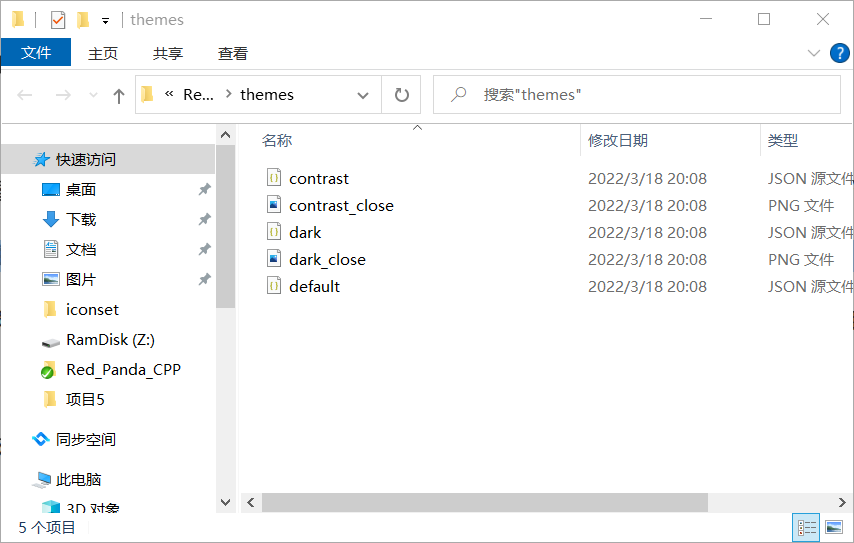Open the Quick Access Toolbar customize dropdown
This screenshot has width=854, height=543.
105,21
